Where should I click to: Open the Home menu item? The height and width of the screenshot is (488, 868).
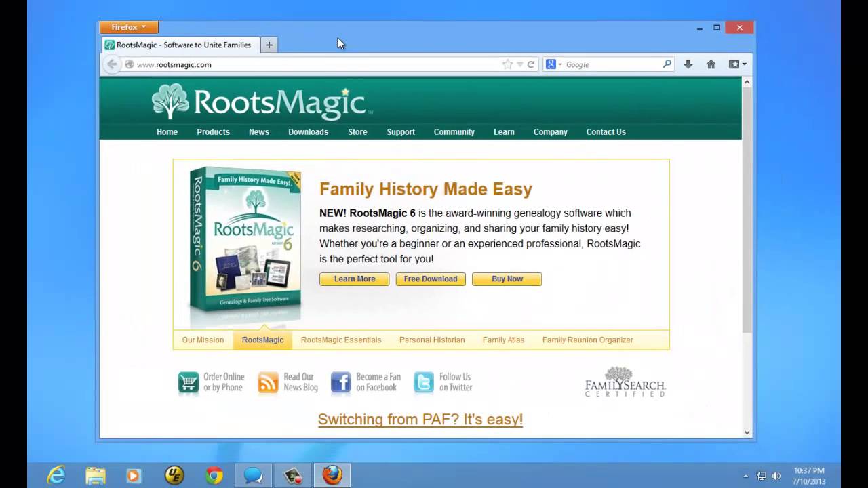(x=167, y=132)
